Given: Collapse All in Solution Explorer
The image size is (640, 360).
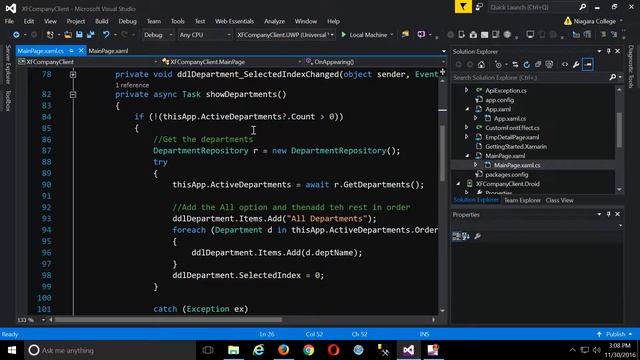Looking at the screenshot, I should click(x=538, y=64).
